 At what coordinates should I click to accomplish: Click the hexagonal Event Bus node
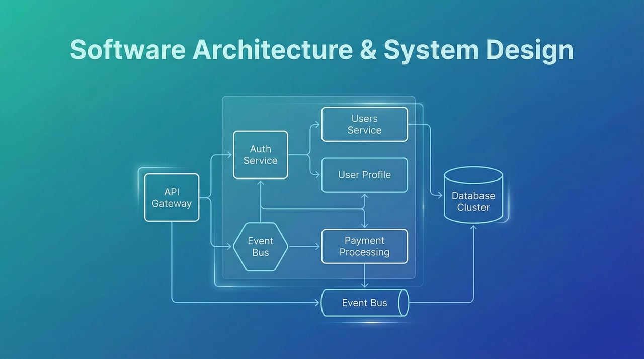coord(260,247)
